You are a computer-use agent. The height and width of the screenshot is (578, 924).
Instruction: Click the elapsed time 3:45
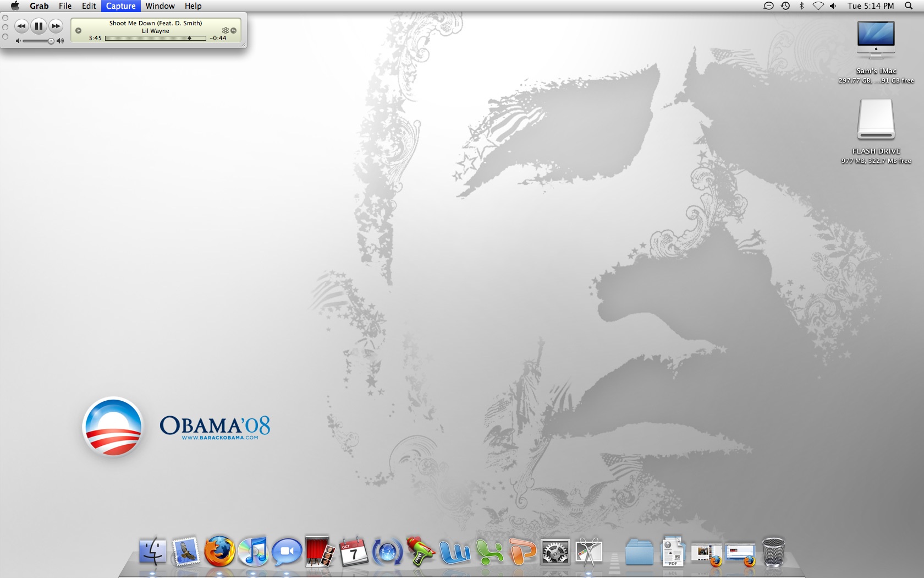pos(95,39)
